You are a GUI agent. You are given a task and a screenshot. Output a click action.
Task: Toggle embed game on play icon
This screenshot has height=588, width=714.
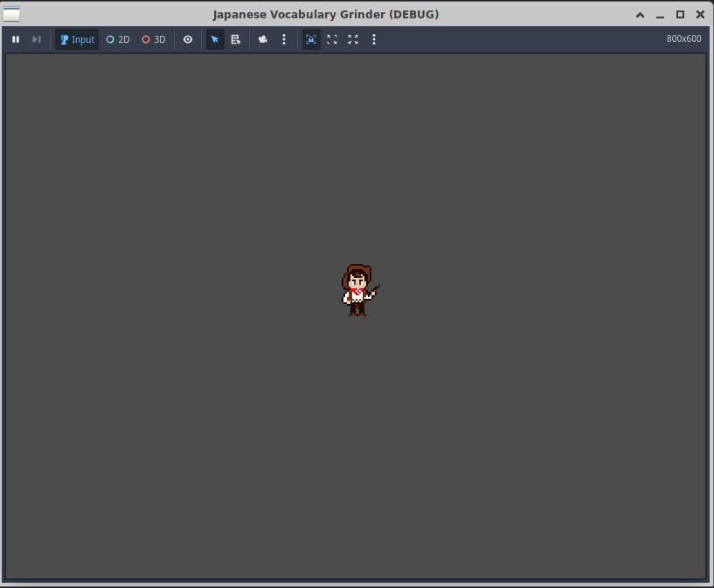click(x=311, y=39)
